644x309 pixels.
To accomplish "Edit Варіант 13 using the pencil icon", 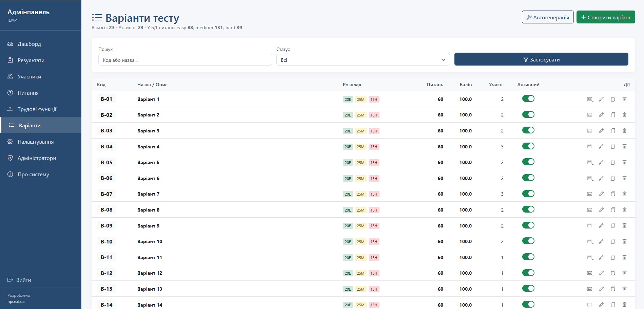I will 601,289.
